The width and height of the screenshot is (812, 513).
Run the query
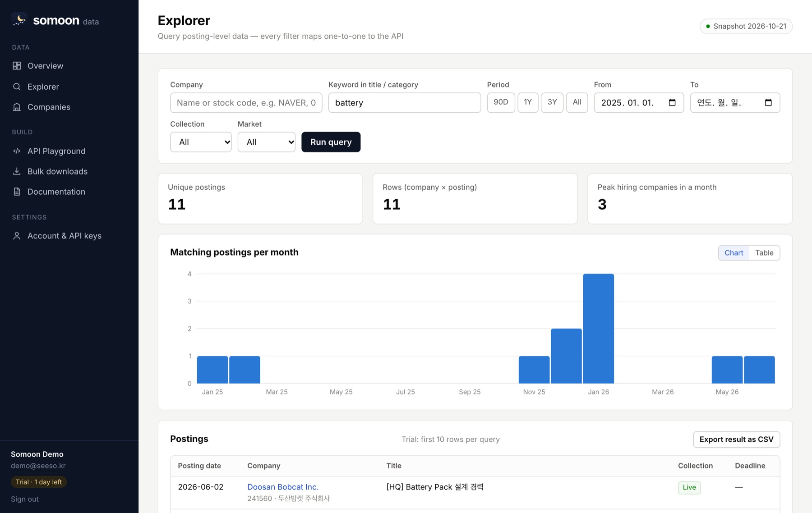(331, 142)
